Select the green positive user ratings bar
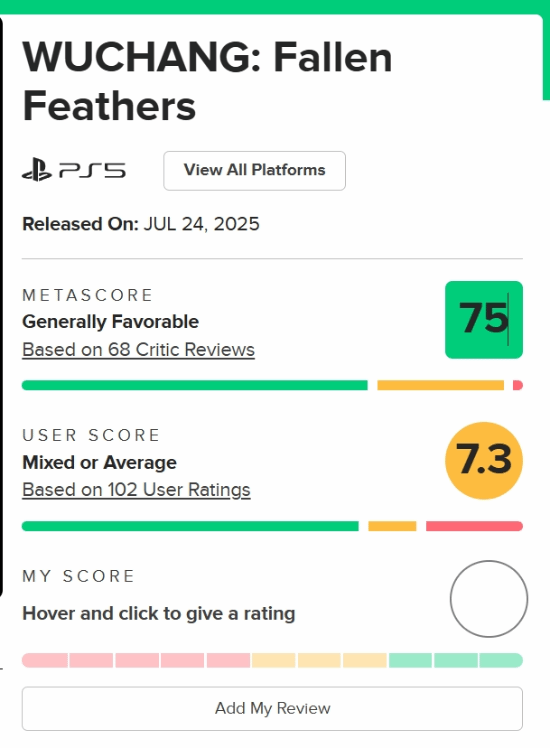The image size is (550, 748). [x=190, y=526]
